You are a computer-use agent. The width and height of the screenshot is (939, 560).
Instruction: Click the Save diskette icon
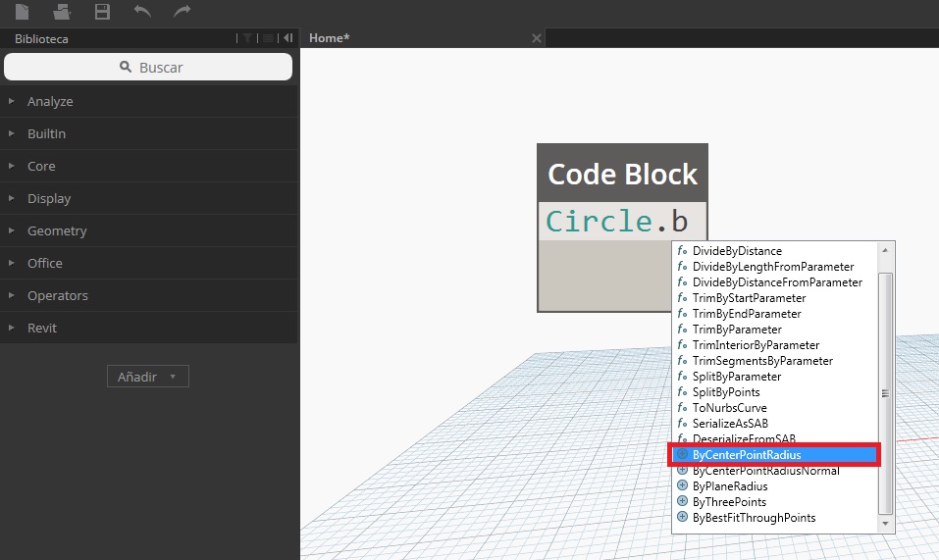click(102, 12)
